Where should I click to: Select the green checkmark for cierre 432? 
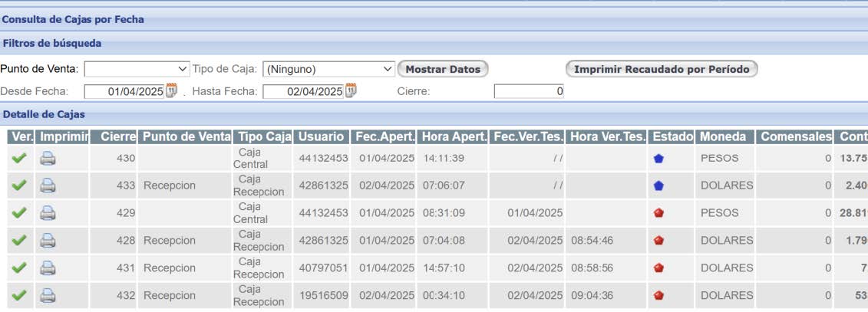tap(19, 295)
